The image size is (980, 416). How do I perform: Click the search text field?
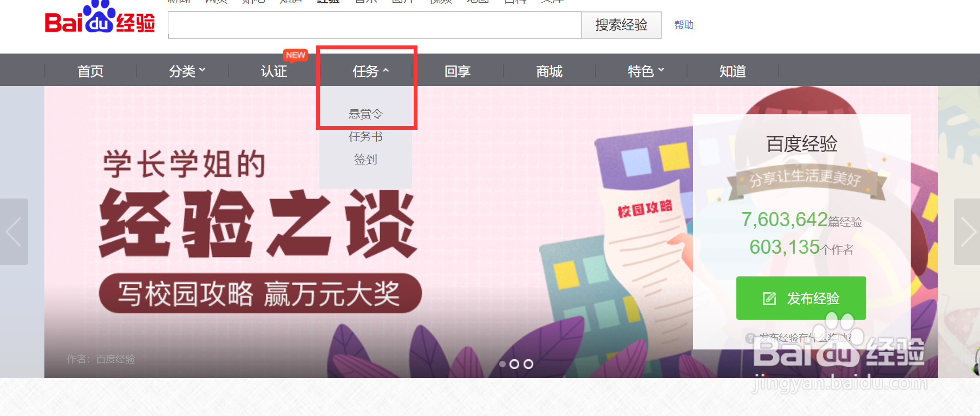tap(375, 25)
